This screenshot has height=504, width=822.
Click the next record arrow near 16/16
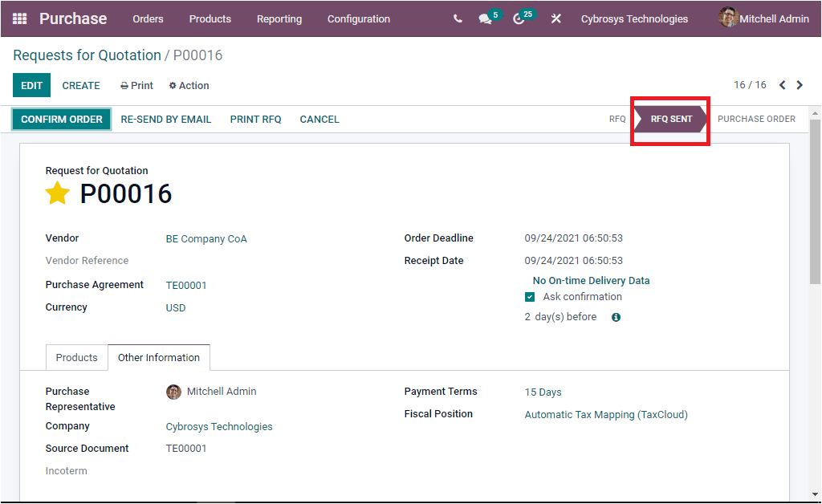point(800,83)
